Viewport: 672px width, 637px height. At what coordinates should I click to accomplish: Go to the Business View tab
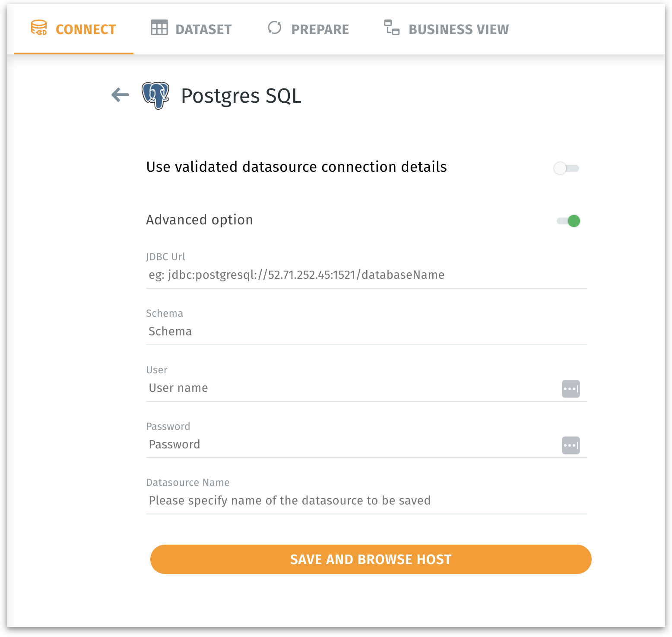point(459,29)
